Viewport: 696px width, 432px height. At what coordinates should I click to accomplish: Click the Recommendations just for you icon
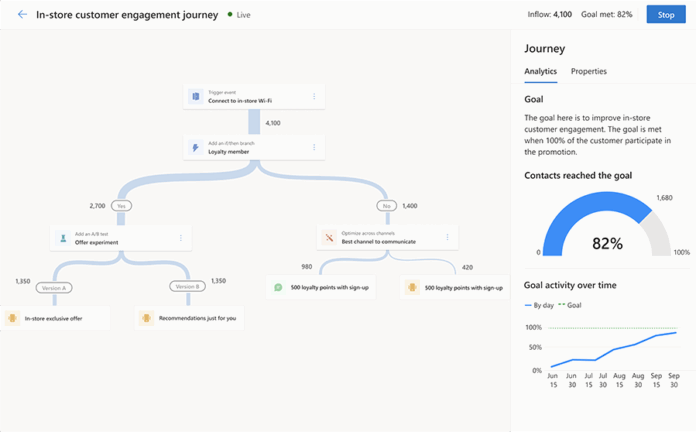pos(146,318)
